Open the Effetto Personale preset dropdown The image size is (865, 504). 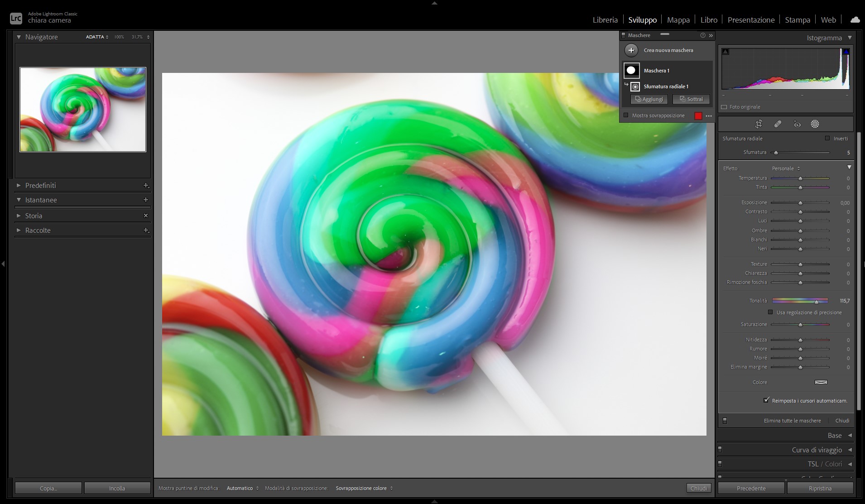click(786, 168)
